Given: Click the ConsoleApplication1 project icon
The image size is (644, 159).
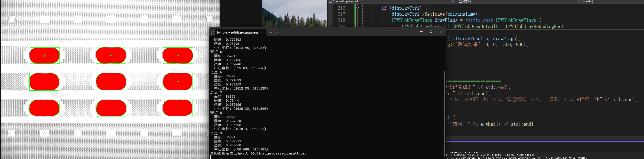Looking at the screenshot, I should point(330,1).
